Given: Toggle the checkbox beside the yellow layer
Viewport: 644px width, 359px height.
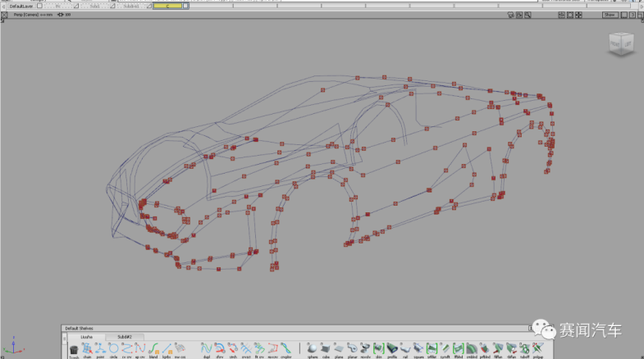Looking at the screenshot, I should (x=185, y=6).
